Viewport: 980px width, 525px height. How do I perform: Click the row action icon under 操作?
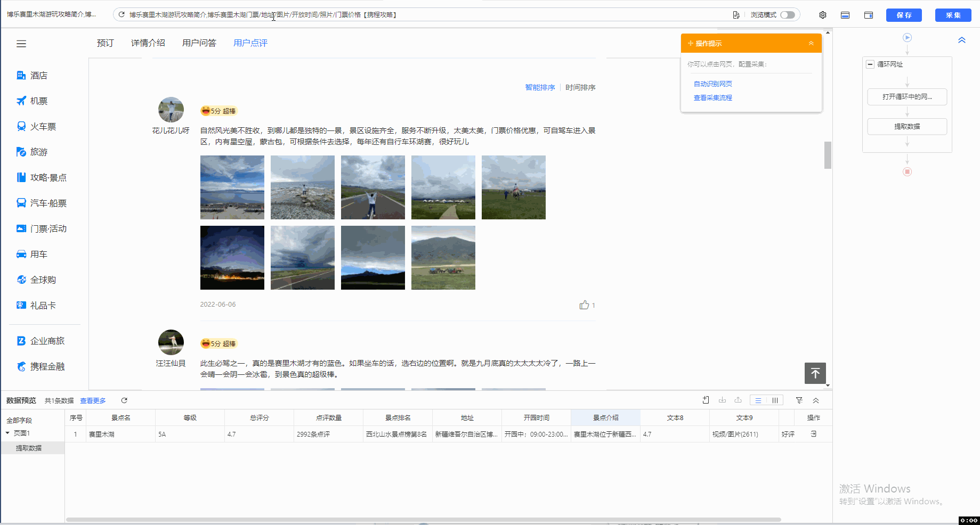coord(814,434)
